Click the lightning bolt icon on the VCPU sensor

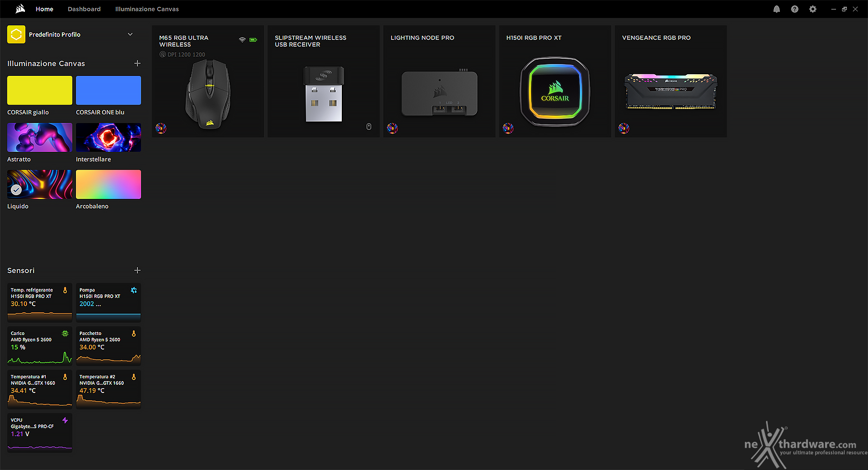point(65,420)
